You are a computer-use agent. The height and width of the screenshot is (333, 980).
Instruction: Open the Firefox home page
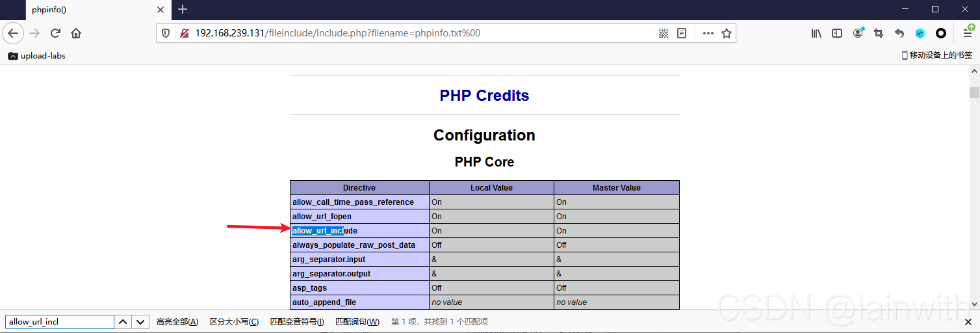(x=76, y=33)
